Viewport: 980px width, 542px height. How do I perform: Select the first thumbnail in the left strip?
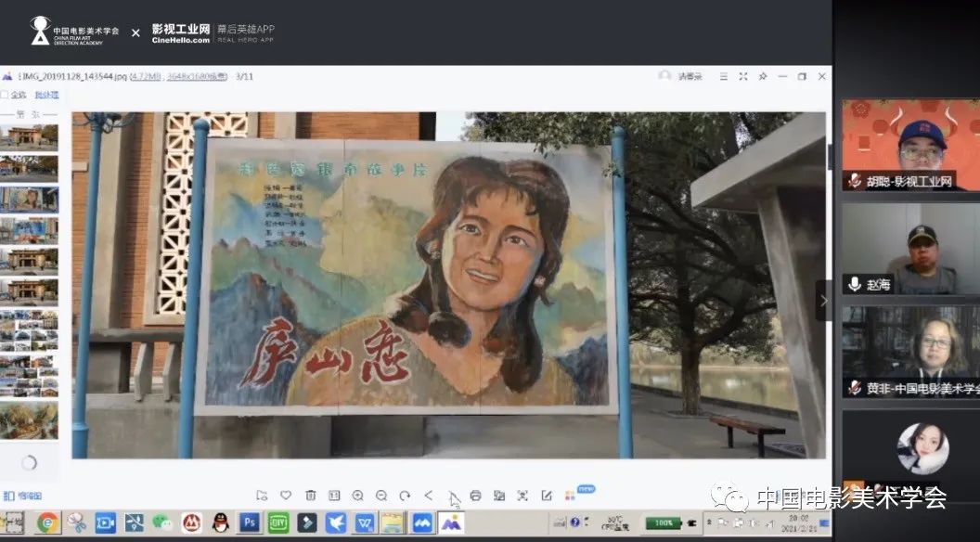pyautogui.click(x=29, y=136)
